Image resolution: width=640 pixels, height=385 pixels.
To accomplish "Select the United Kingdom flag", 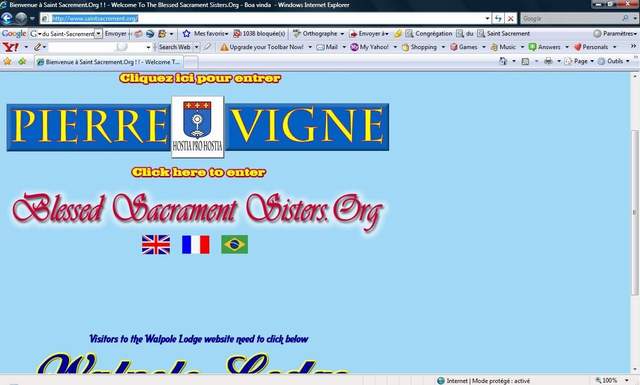I will pyautogui.click(x=156, y=245).
